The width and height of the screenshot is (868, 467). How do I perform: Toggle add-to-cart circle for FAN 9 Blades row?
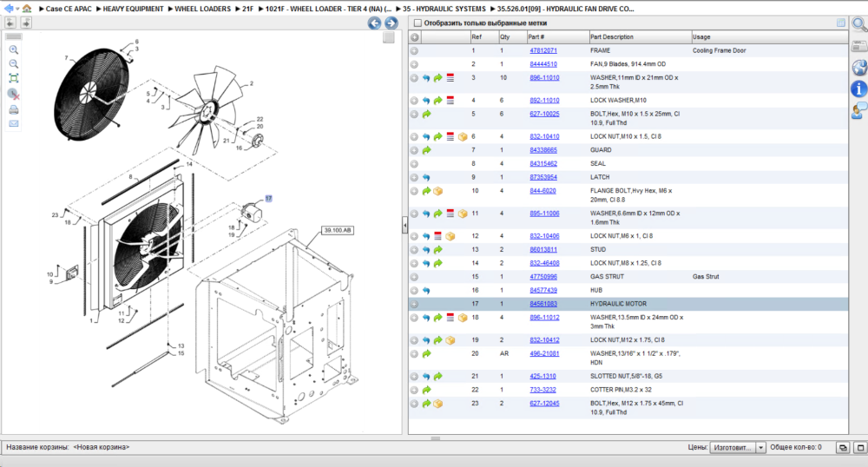(x=414, y=64)
